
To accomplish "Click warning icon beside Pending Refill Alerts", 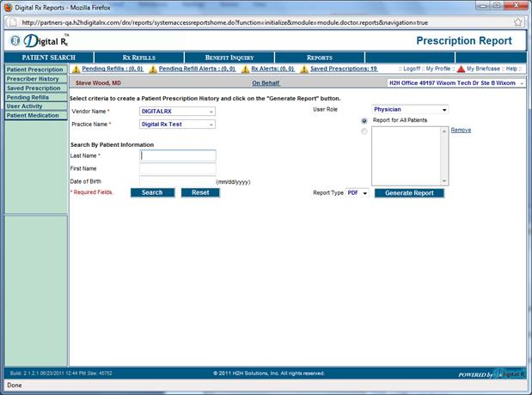I will (x=154, y=69).
